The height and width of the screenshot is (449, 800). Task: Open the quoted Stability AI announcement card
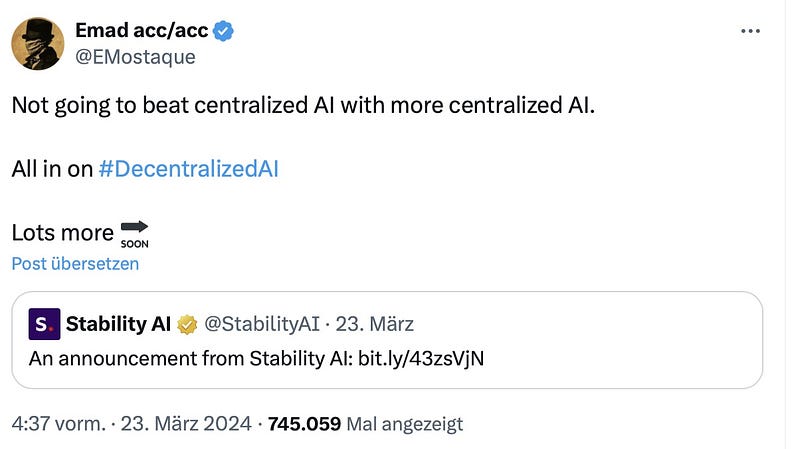387,340
